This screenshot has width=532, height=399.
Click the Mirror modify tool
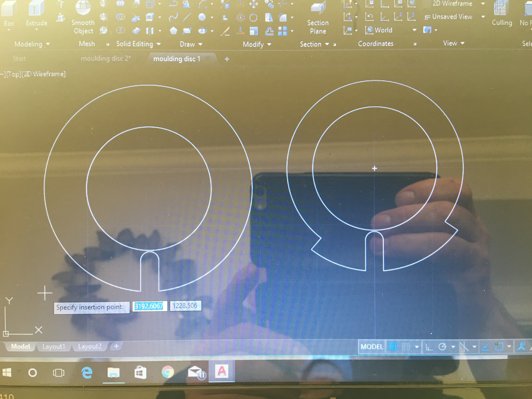(x=269, y=17)
